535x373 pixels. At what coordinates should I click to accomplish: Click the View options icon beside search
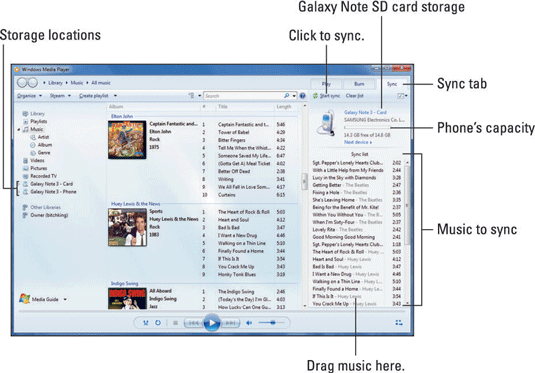click(x=192, y=96)
